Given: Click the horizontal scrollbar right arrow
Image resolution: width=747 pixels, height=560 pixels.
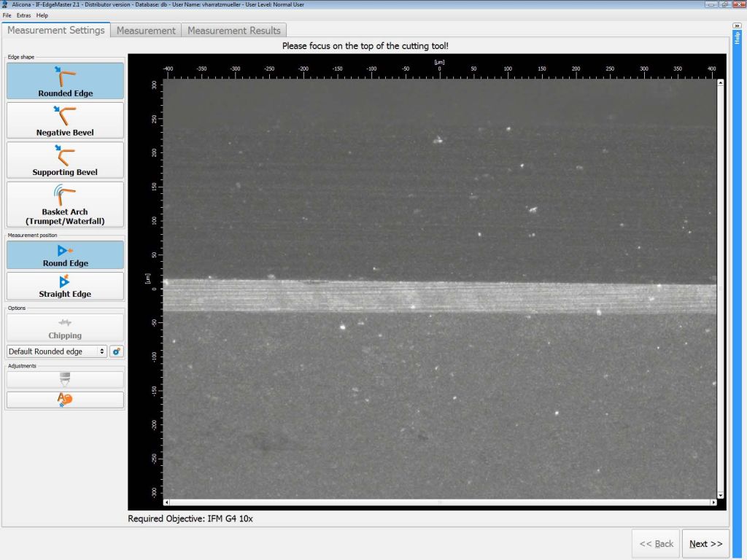Looking at the screenshot, I should click(713, 502).
